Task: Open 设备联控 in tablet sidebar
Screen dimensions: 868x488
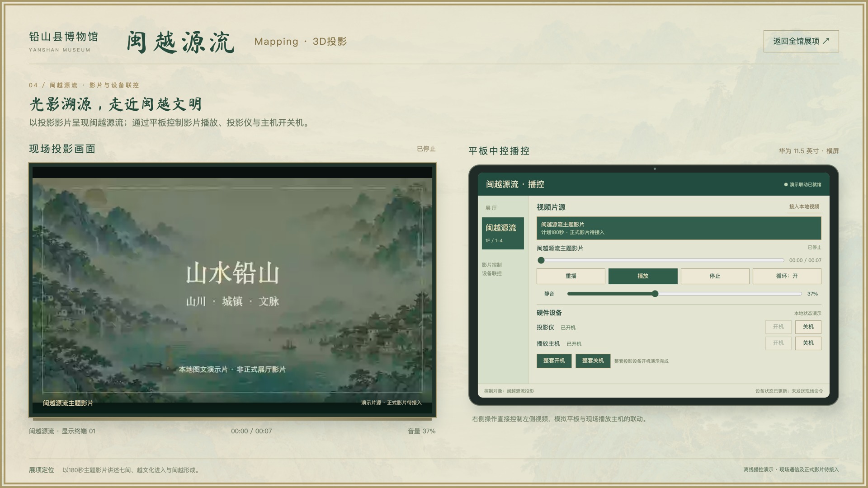Action: point(491,273)
